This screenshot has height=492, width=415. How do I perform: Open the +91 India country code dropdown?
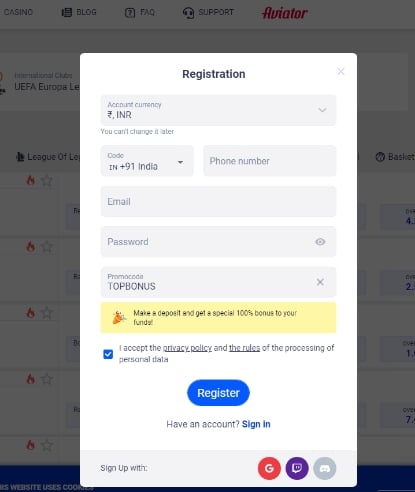147,161
